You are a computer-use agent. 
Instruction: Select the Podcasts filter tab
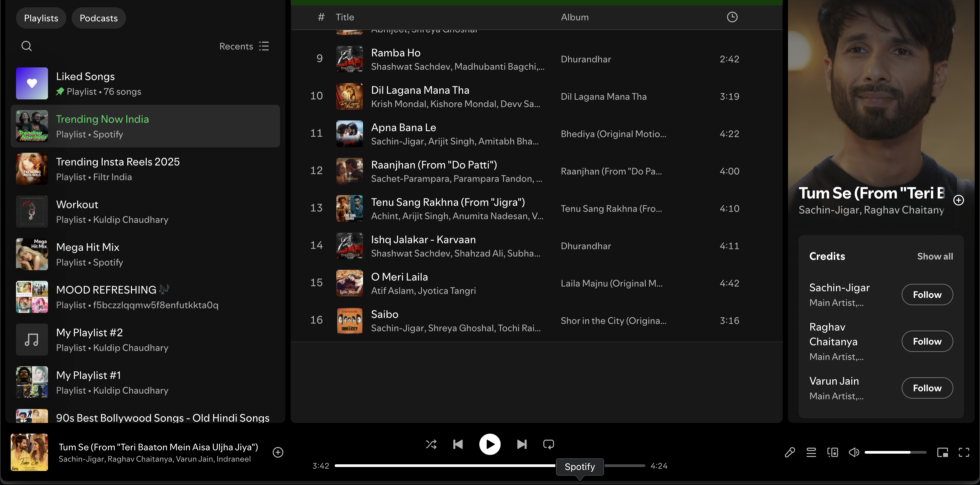(x=99, y=18)
